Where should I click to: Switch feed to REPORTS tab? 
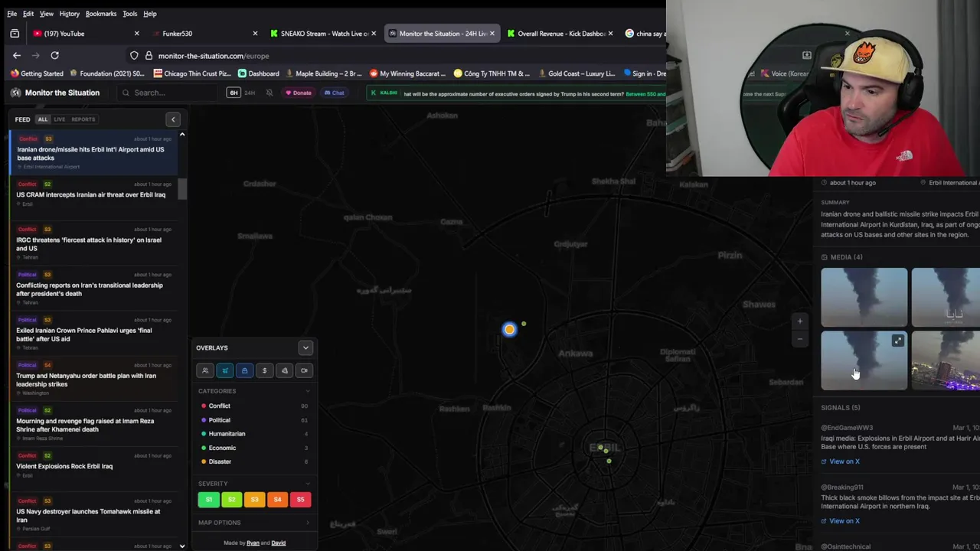pyautogui.click(x=83, y=119)
